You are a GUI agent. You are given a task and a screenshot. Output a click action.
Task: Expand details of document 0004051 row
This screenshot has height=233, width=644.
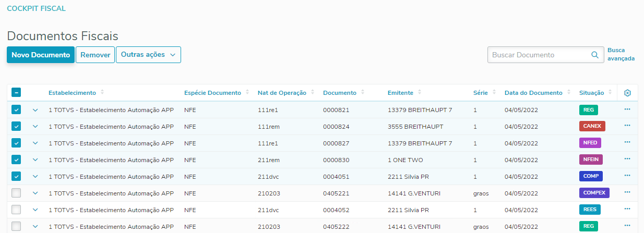point(35,177)
